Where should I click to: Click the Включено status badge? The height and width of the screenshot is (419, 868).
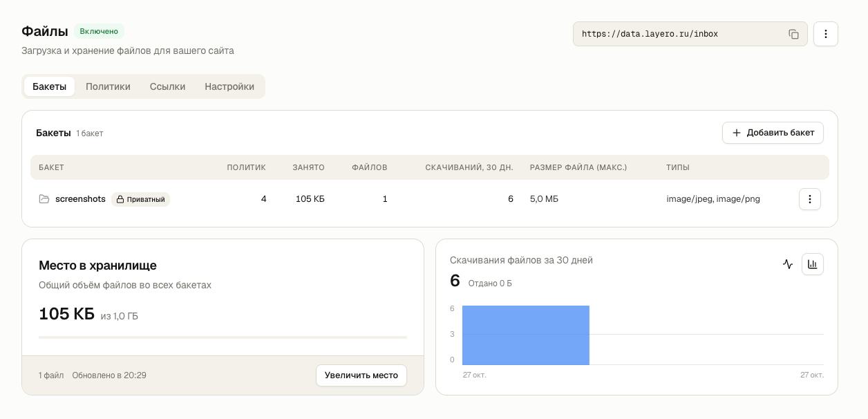tap(99, 31)
